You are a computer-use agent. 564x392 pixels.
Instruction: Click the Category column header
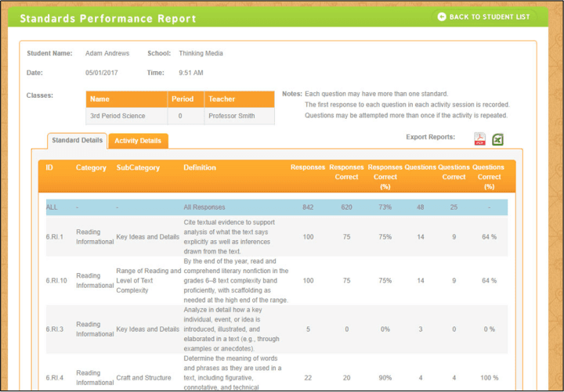click(90, 167)
